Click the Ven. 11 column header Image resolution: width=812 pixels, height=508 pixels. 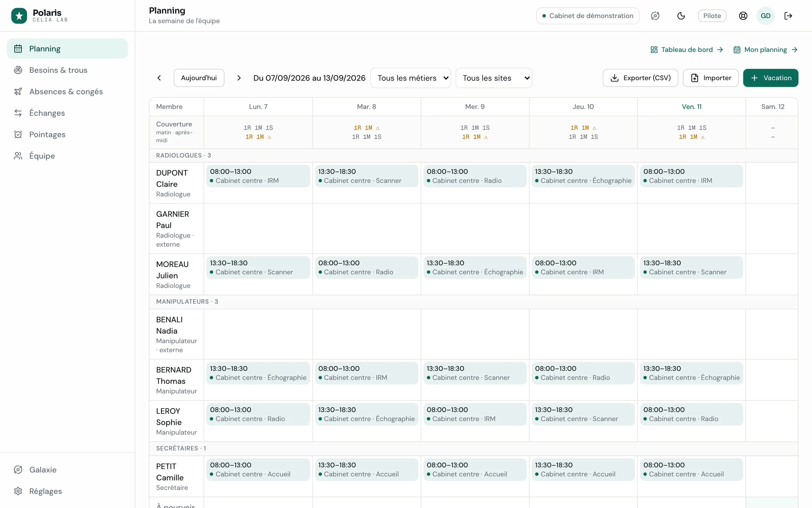(692, 106)
